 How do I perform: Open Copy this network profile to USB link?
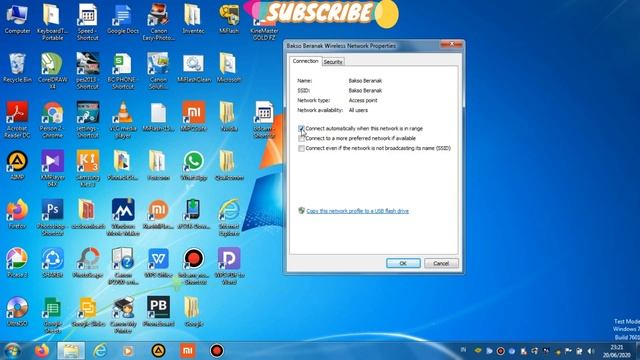tap(358, 211)
